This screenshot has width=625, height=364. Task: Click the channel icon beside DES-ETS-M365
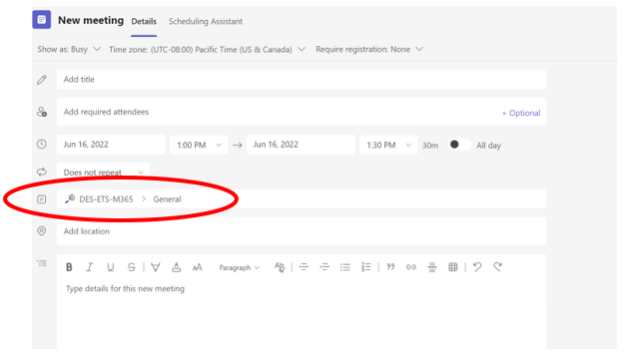click(42, 199)
